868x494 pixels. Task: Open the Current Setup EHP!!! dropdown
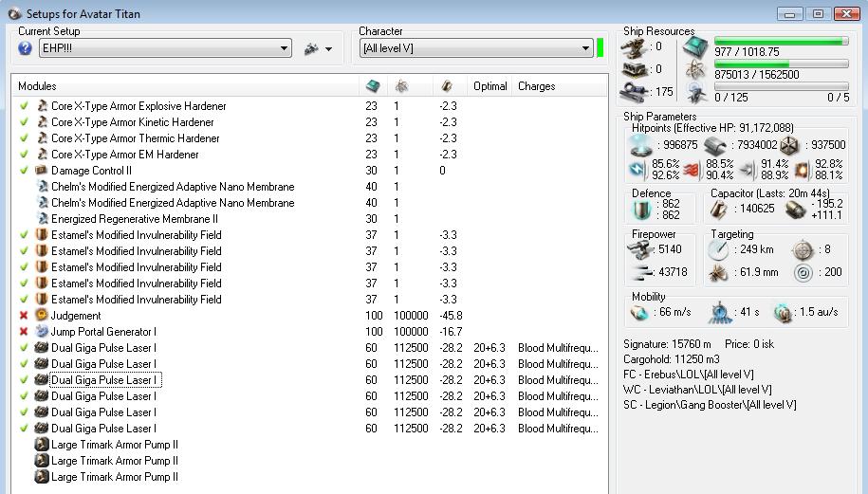click(165, 48)
